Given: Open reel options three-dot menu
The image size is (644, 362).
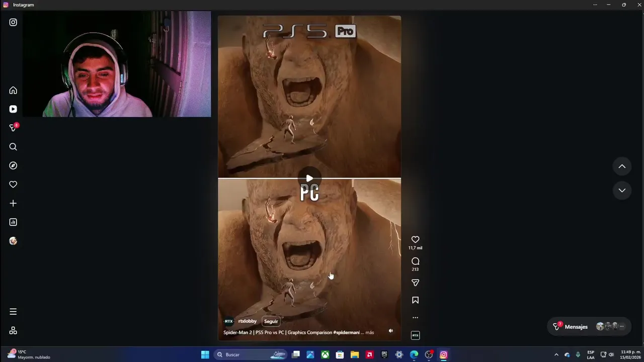Looking at the screenshot, I should pos(415,317).
